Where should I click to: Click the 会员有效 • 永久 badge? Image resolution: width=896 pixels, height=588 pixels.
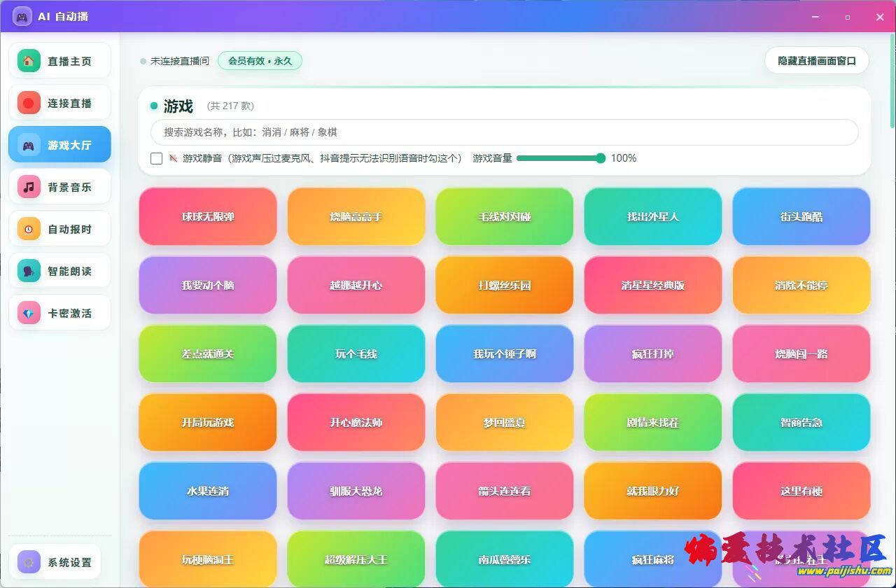click(260, 61)
